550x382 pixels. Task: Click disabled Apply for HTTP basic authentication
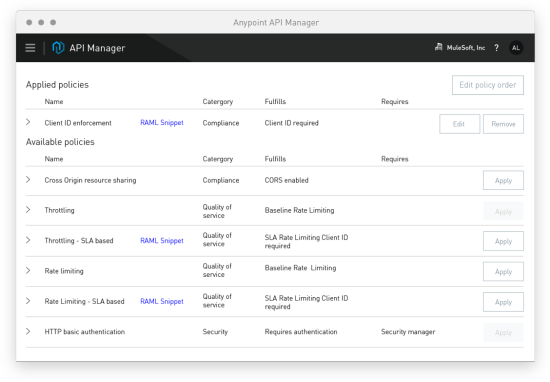pyautogui.click(x=503, y=332)
